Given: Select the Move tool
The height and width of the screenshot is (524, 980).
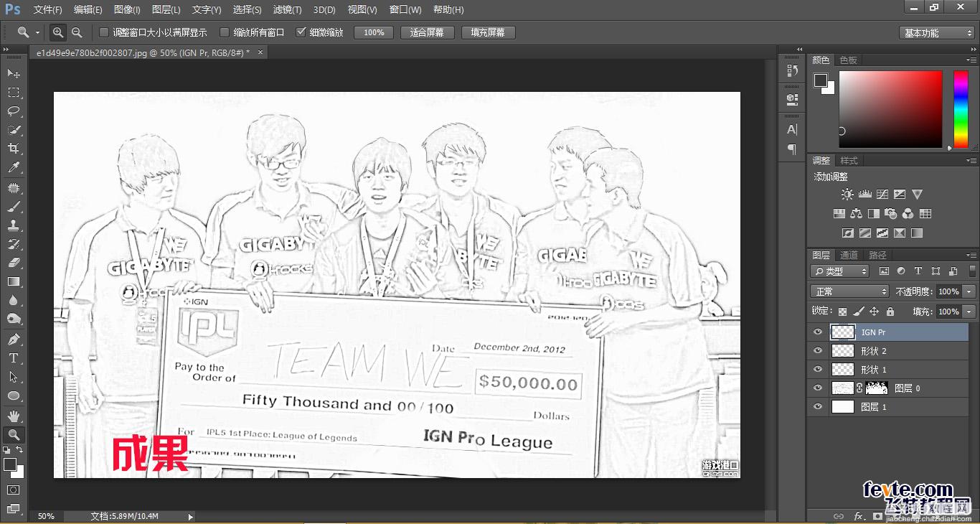Looking at the screenshot, I should pyautogui.click(x=13, y=74).
